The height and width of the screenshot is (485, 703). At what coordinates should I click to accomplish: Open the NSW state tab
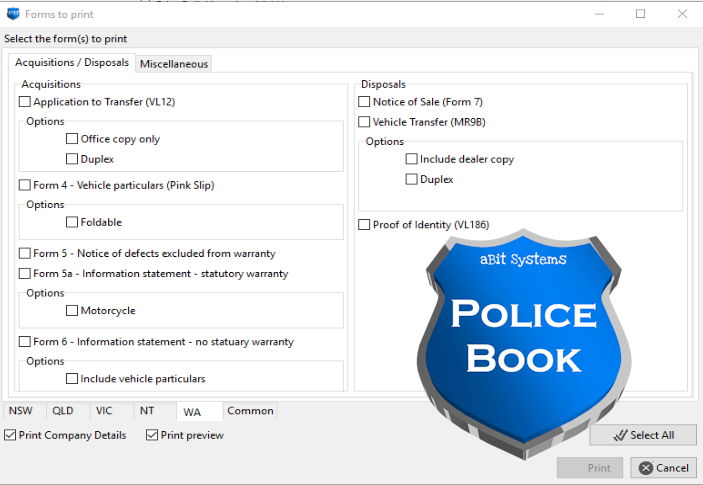pos(19,411)
